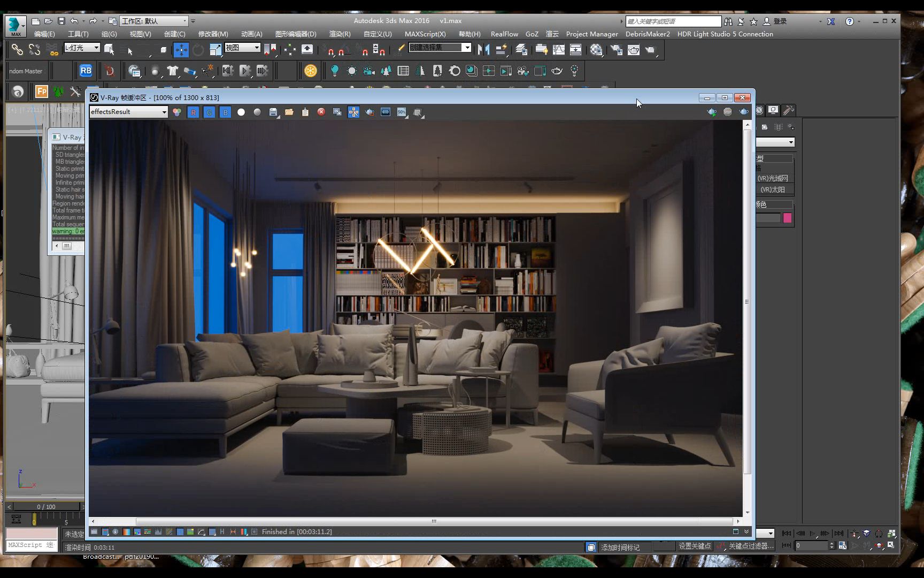Viewport: 924px width, 578px height.
Task: Click the main toolbar render teapot
Action: (651, 50)
